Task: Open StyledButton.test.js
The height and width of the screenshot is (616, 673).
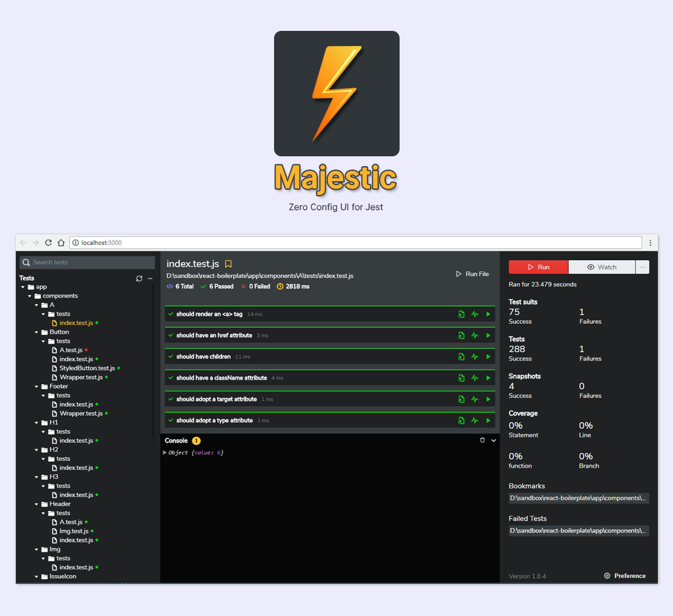Action: [x=87, y=368]
